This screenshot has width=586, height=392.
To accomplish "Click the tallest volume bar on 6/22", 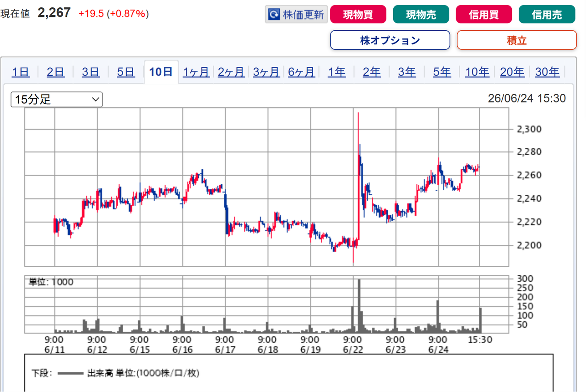I will point(359,306).
